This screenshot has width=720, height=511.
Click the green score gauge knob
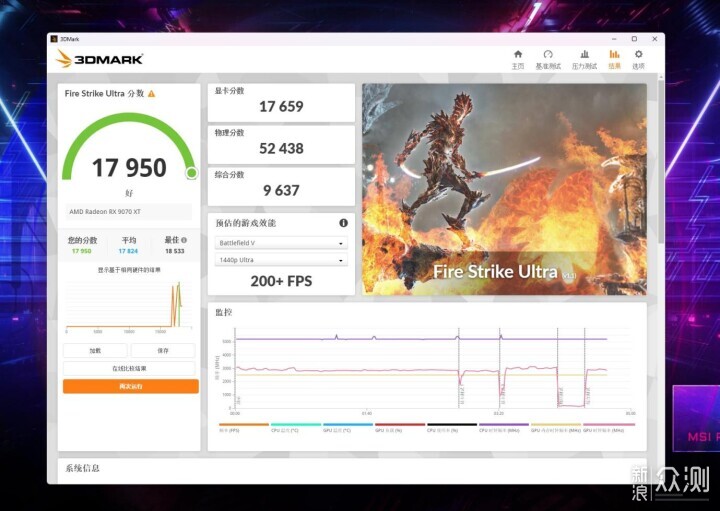click(191, 173)
